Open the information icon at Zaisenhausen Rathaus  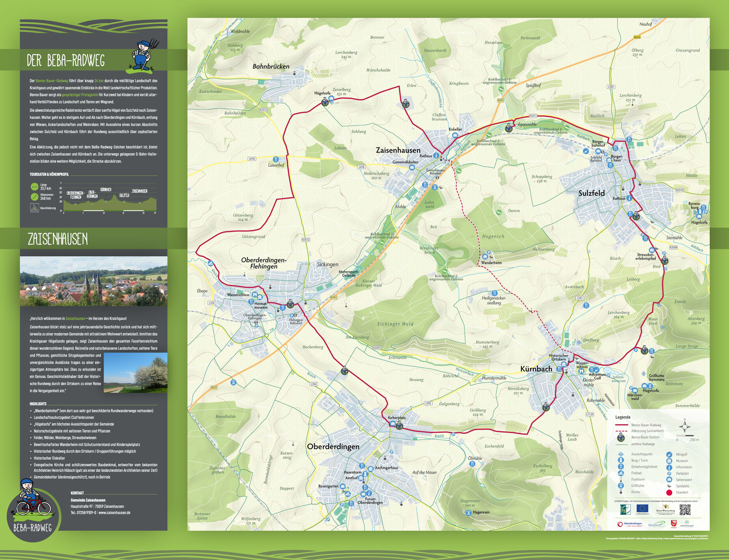(x=436, y=156)
